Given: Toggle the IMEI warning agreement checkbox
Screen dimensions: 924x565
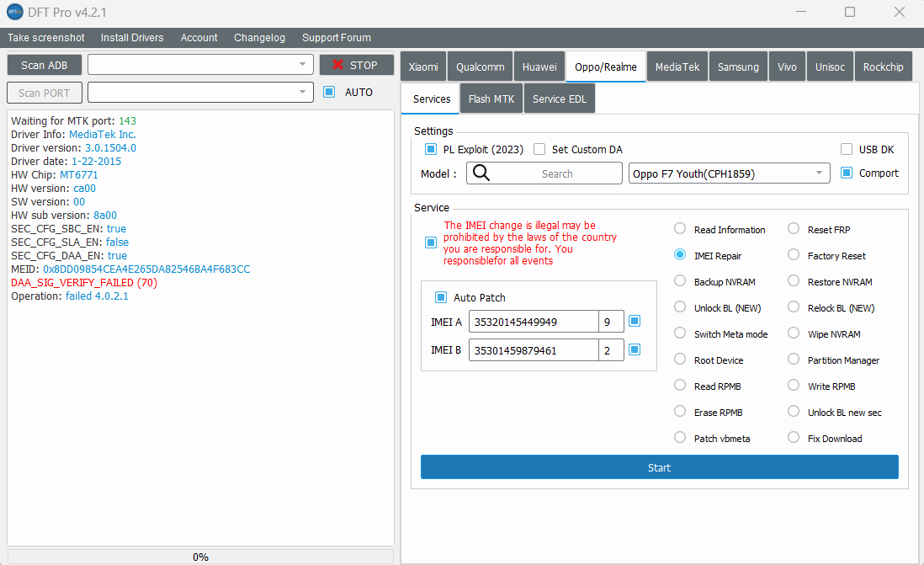Looking at the screenshot, I should point(431,243).
